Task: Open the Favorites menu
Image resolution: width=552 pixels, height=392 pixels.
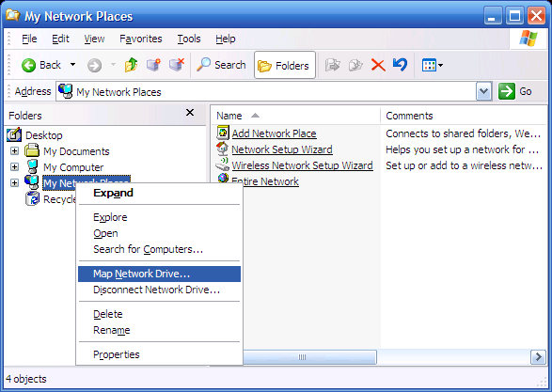Action: pos(141,39)
